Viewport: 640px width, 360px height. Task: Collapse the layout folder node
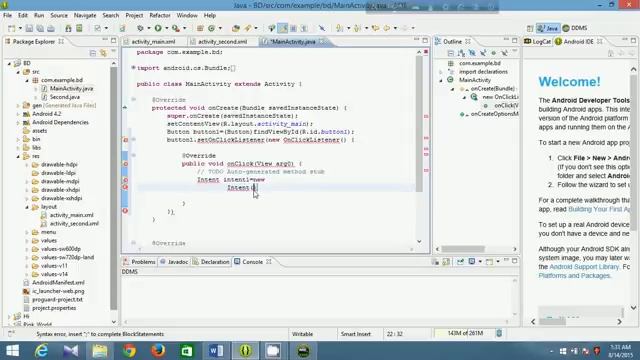(x=27, y=207)
